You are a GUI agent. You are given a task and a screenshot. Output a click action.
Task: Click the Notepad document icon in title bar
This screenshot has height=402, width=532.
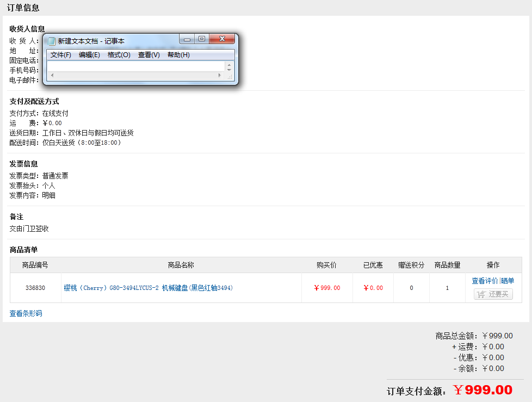[x=52, y=41]
